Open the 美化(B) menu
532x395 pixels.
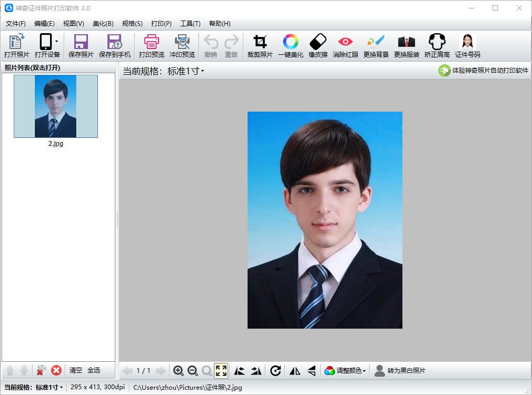[x=103, y=24]
